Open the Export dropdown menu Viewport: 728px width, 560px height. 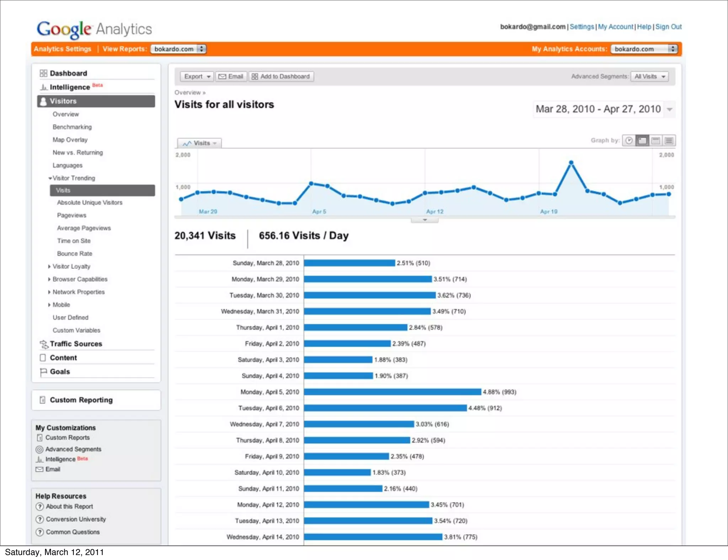tap(197, 76)
